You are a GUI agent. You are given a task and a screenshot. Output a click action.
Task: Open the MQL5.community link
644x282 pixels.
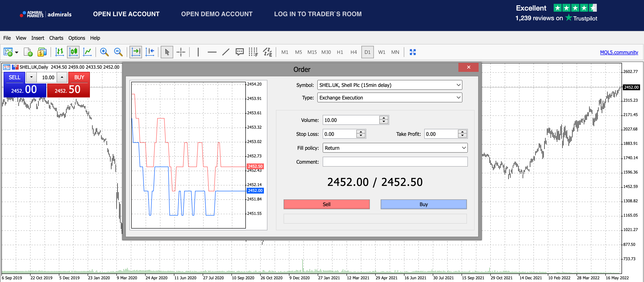click(x=619, y=52)
